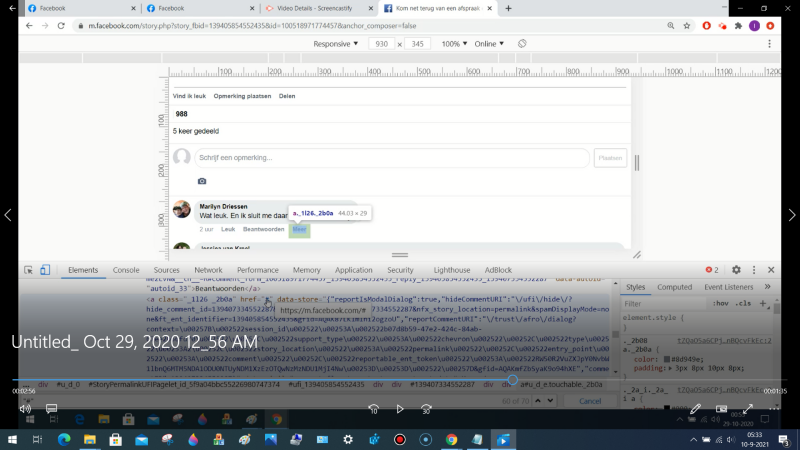Click the video seek bar thumb
This screenshot has width=800, height=450.
(x=512, y=380)
